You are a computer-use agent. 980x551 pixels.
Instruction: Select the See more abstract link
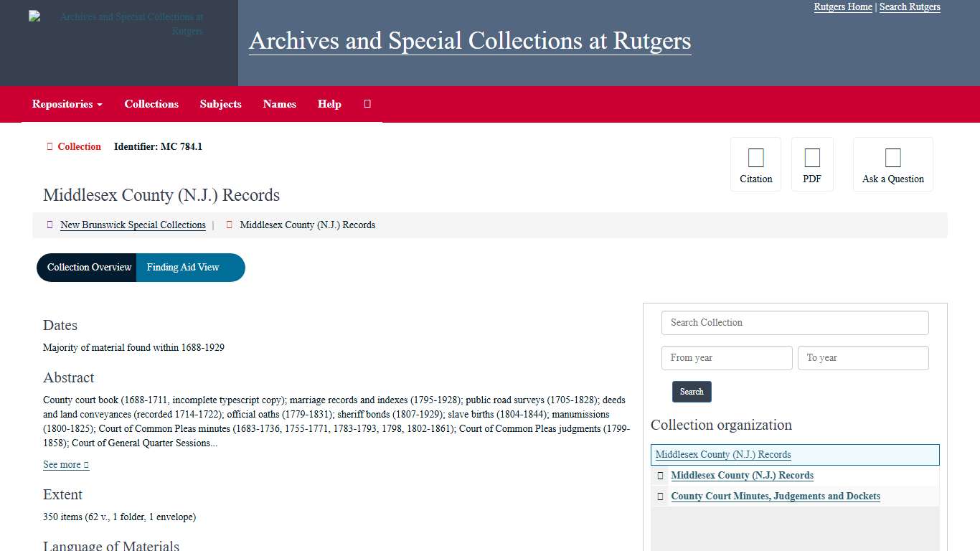(65, 464)
